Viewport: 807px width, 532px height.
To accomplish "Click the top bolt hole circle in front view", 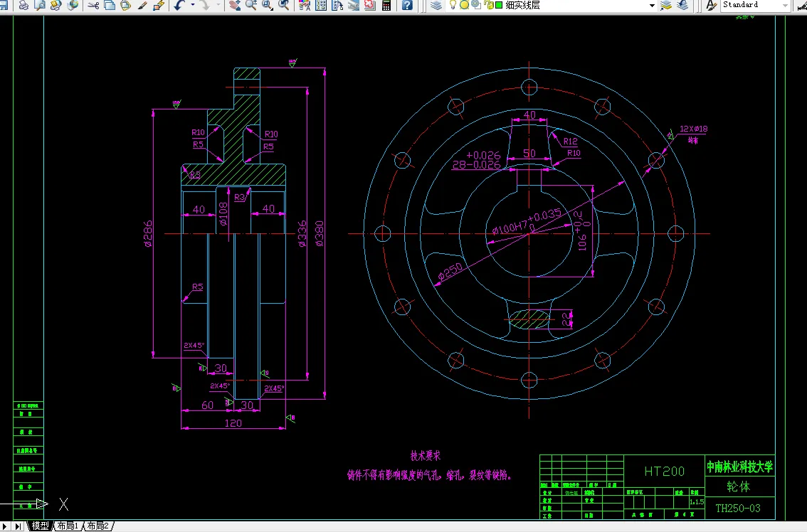I will coord(529,87).
